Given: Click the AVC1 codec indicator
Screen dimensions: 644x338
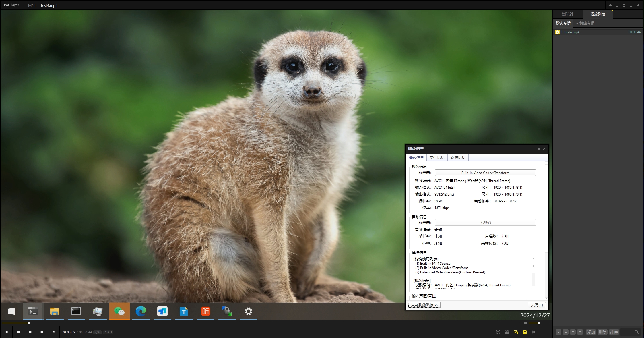Looking at the screenshot, I should (x=108, y=332).
